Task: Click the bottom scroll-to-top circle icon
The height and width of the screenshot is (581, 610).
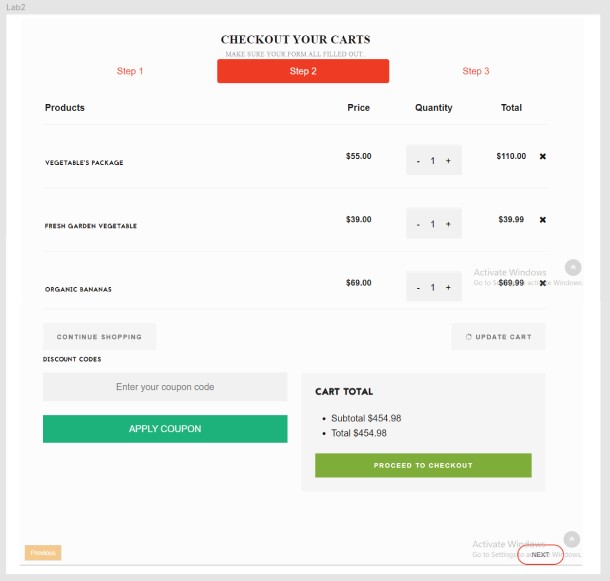Action: tap(572, 539)
